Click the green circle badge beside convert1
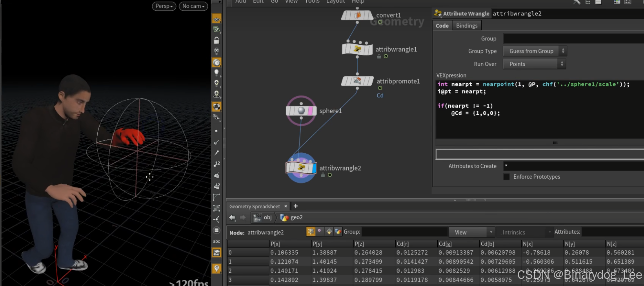Viewport: 644px width, 286px height. click(380, 22)
